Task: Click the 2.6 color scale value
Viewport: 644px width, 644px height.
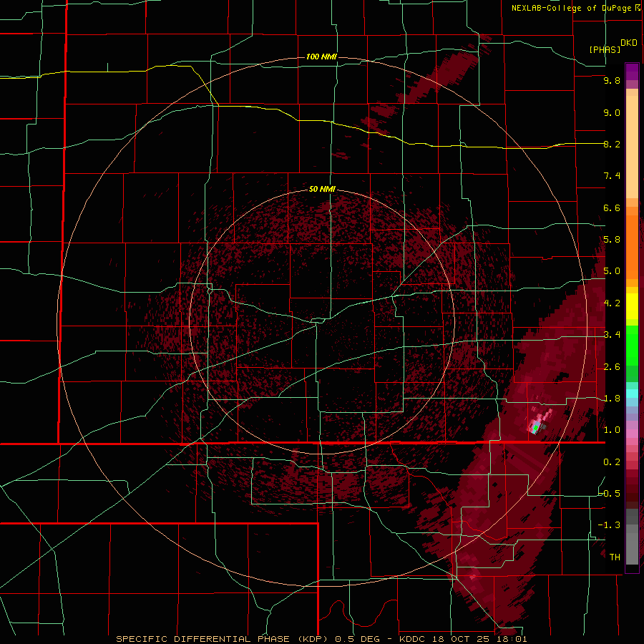Action: (612, 367)
